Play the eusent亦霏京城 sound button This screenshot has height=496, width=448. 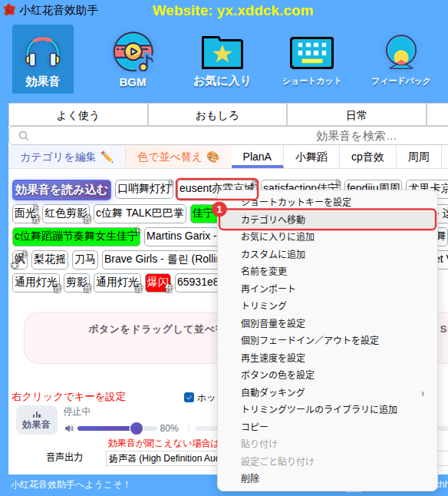[x=217, y=189]
